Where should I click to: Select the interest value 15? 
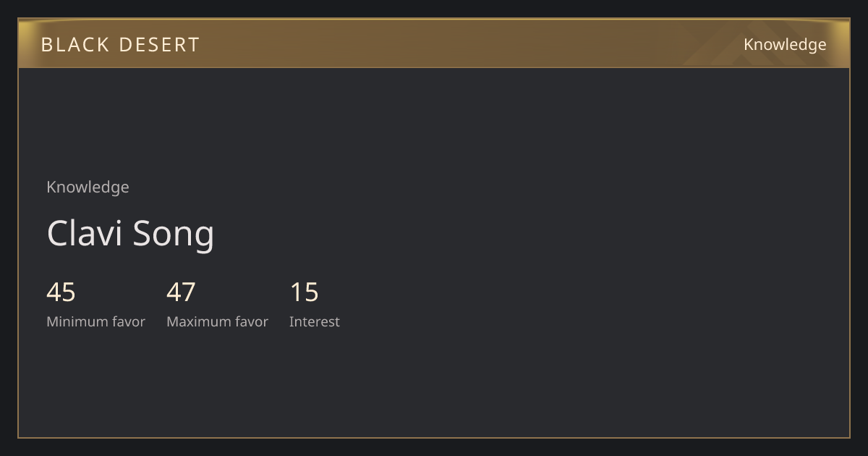(x=304, y=292)
